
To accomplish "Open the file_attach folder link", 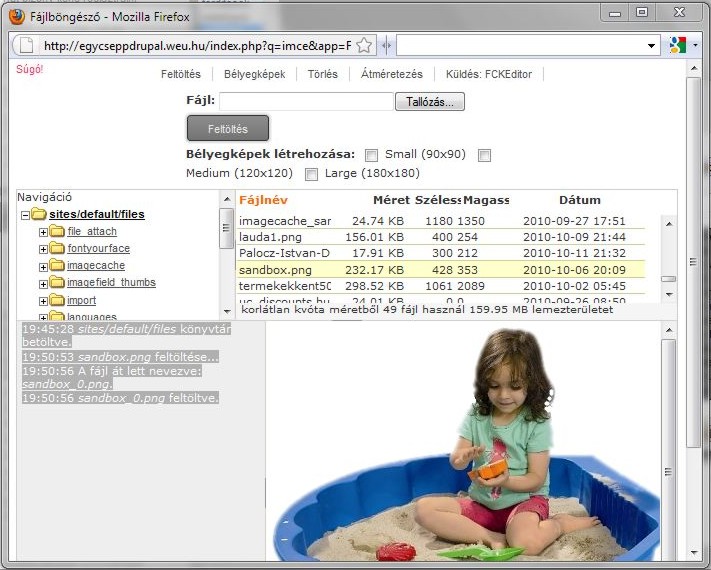I will pos(92,231).
